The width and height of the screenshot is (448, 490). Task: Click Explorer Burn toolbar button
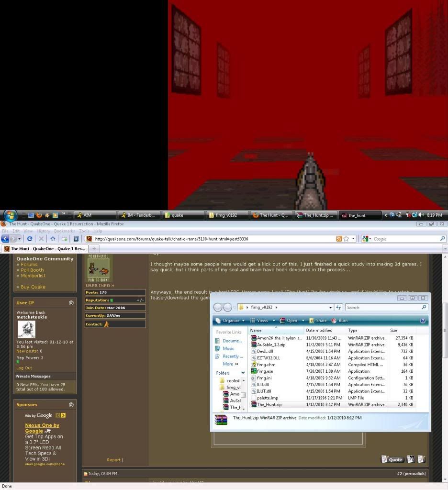(339, 321)
